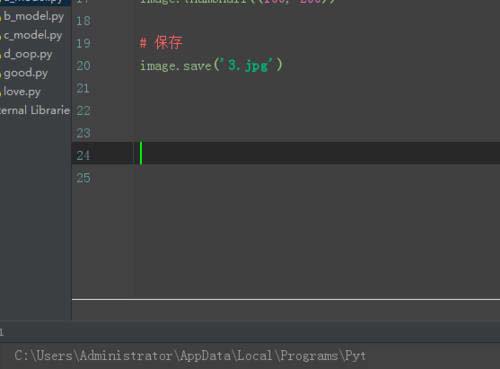Viewport: 500px width, 369px height.
Task: Click line number 19 in the gutter
Action: point(83,44)
